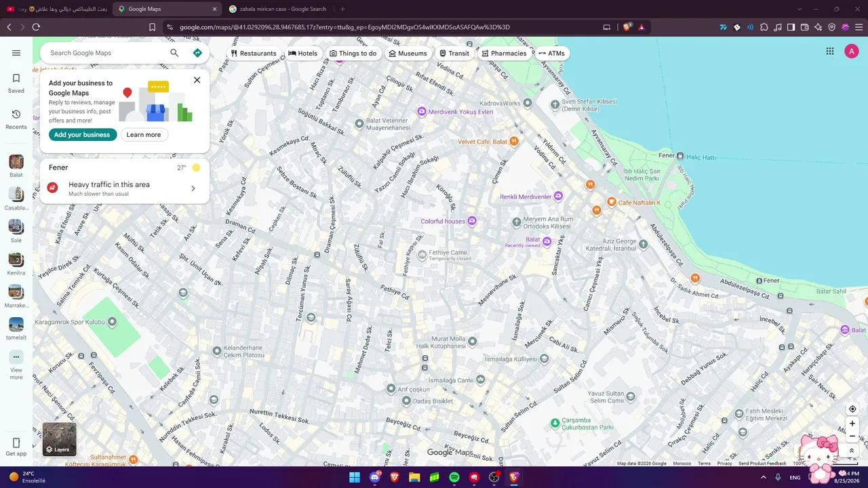Toggle the browser sidebar panel
The height and width of the screenshot is (488, 868).
[x=791, y=27]
